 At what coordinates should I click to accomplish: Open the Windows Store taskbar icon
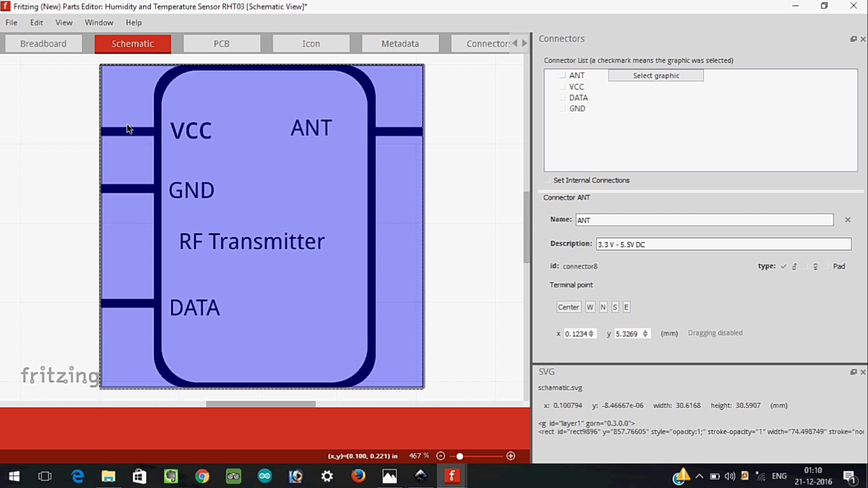140,476
